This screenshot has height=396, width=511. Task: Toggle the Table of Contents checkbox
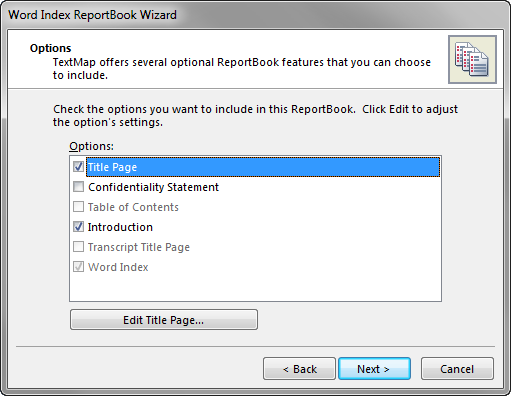(78, 207)
